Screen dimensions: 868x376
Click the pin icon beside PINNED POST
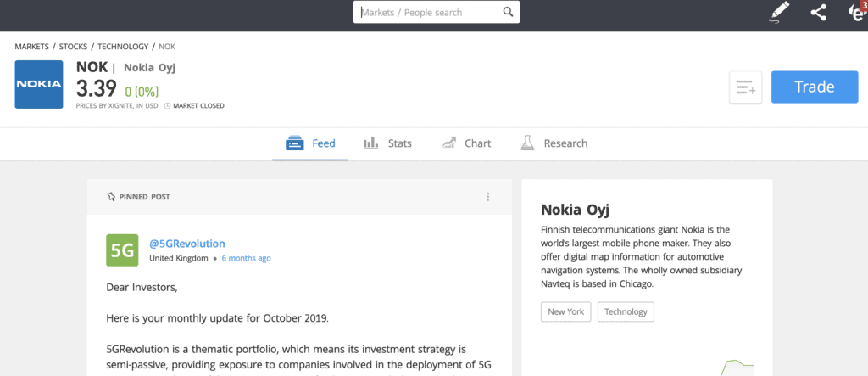(x=111, y=197)
